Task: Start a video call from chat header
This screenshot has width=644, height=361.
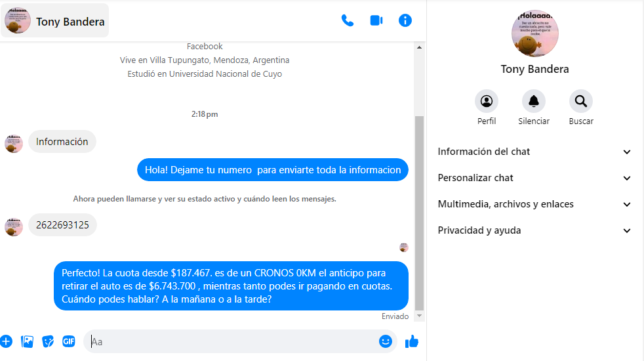Action: [376, 20]
